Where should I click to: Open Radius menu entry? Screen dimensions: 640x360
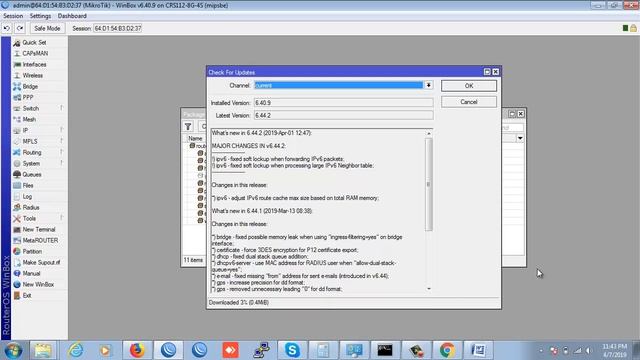(31, 208)
